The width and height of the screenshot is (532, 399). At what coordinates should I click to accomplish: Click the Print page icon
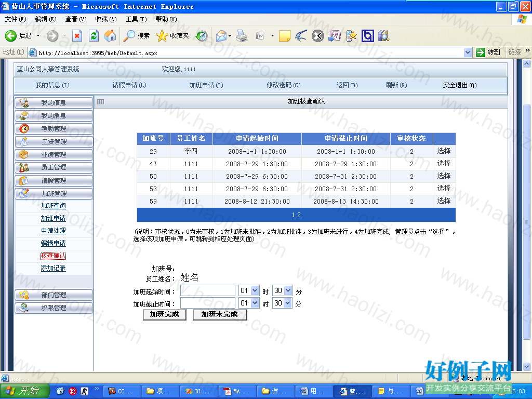241,36
